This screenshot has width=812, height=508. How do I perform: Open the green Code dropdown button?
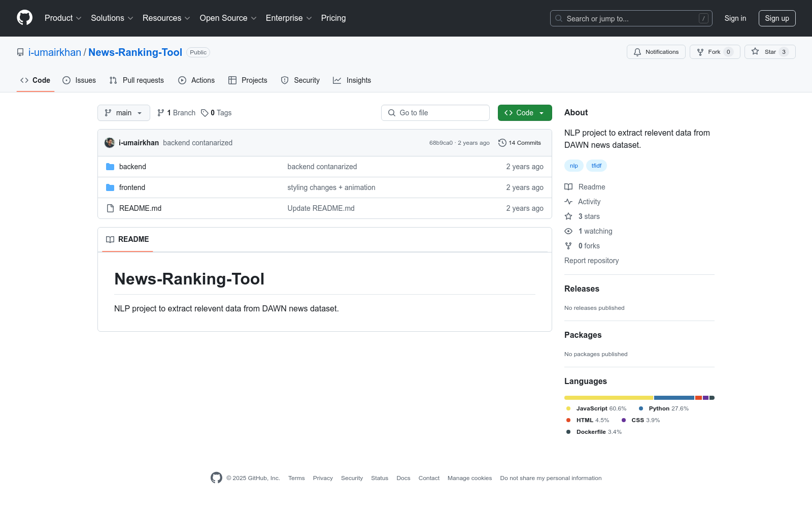pyautogui.click(x=525, y=113)
